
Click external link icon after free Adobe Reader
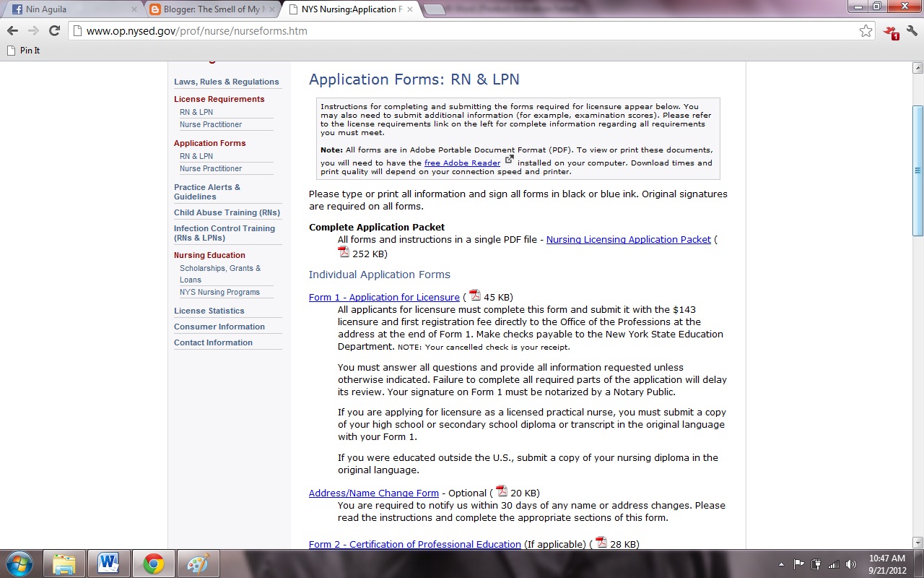[x=509, y=160]
